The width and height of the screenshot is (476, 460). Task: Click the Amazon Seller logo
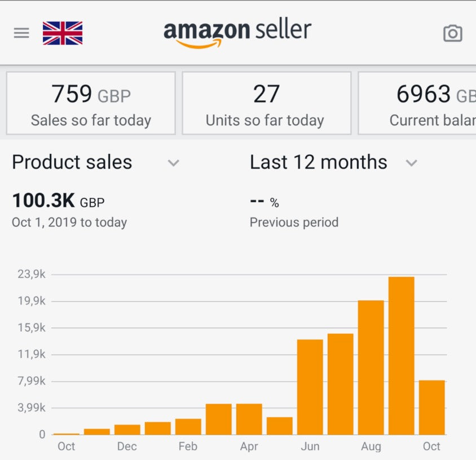[237, 33]
